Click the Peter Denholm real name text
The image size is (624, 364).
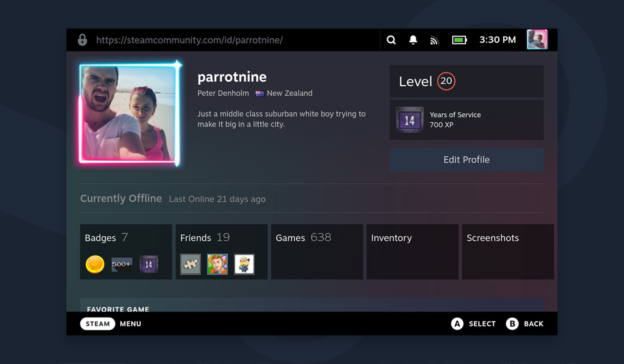point(223,93)
